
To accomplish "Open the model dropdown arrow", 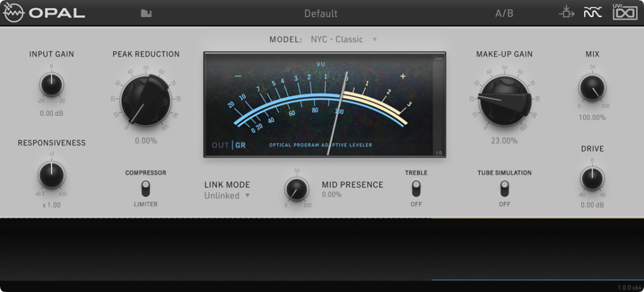I will point(375,40).
